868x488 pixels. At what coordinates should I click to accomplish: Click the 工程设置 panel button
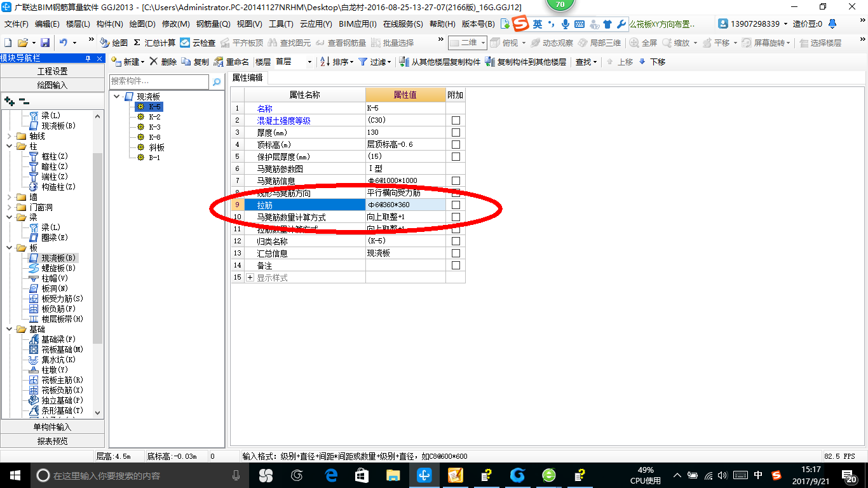pyautogui.click(x=52, y=71)
